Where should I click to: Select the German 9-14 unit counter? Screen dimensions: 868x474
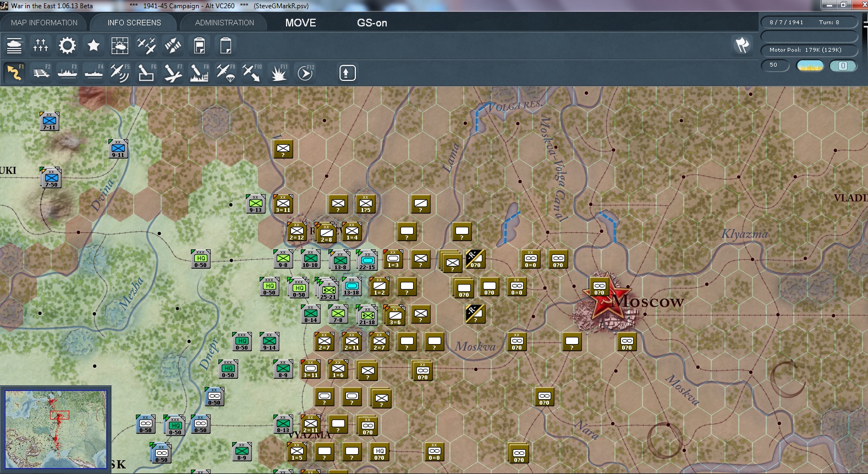pos(270,341)
